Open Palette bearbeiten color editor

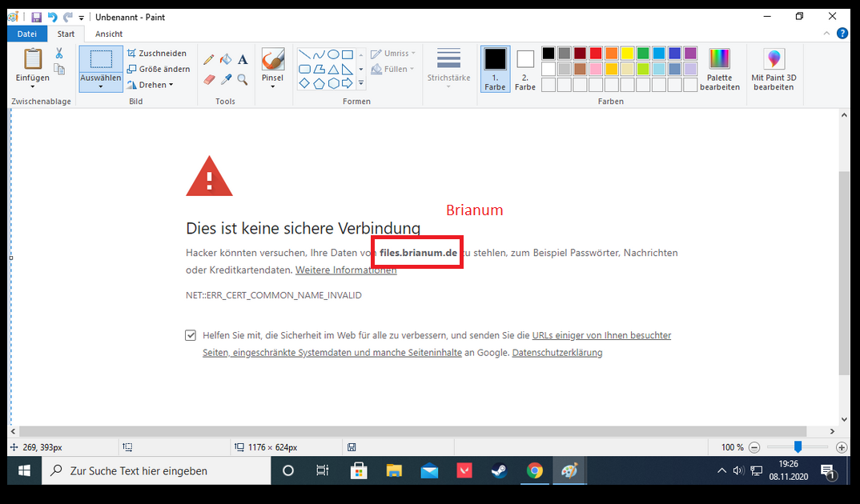pyautogui.click(x=720, y=69)
